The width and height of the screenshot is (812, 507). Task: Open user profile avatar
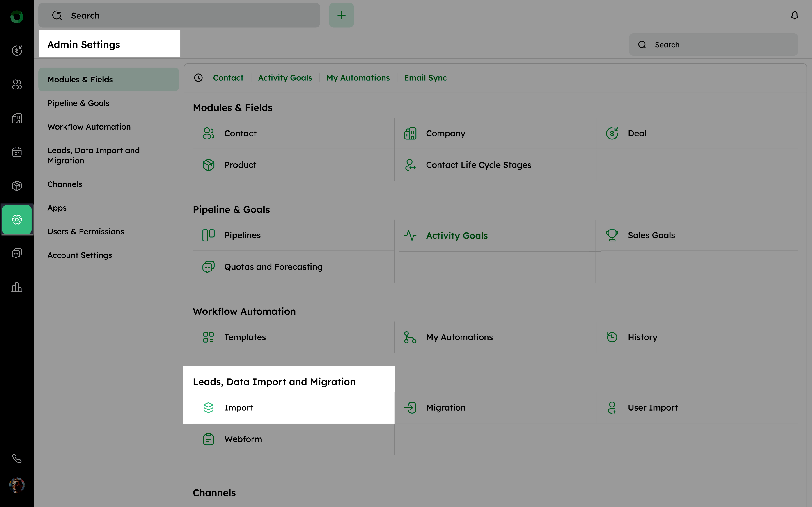click(x=17, y=485)
